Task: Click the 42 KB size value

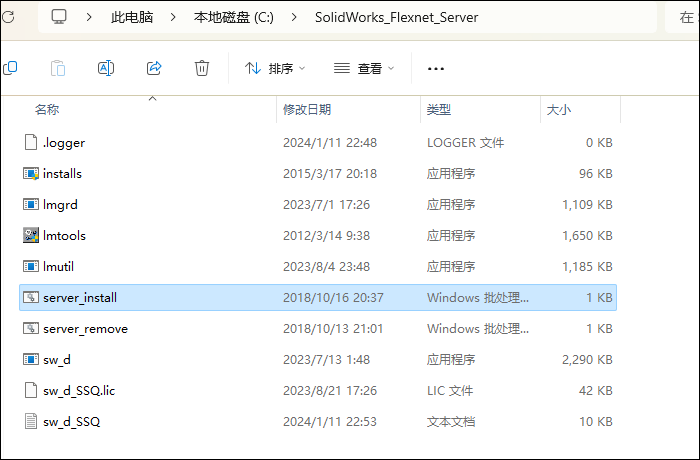Action: point(596,390)
